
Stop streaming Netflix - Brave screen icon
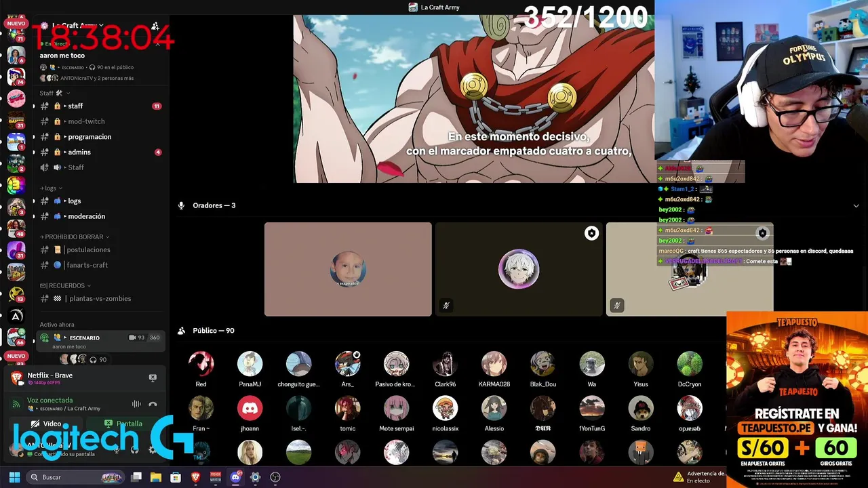point(153,378)
